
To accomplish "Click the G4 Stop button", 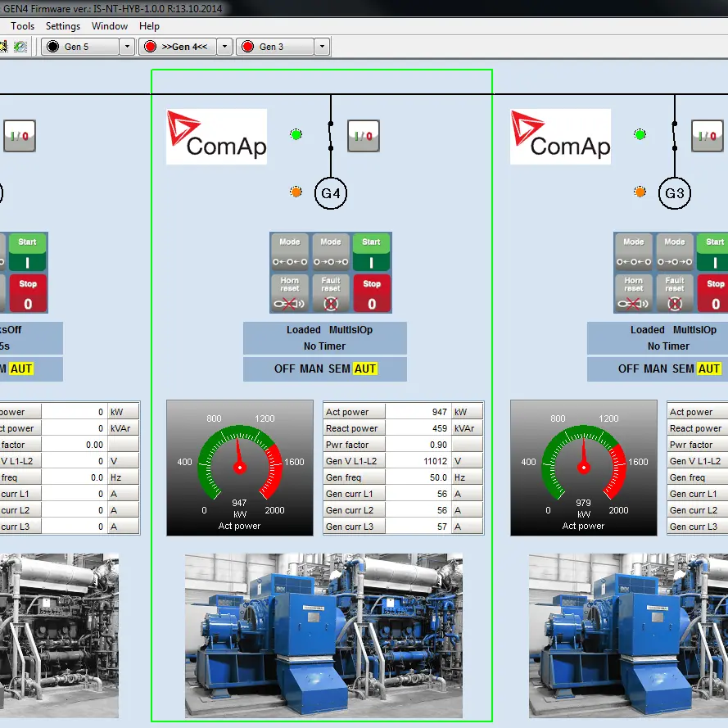I will point(372,293).
